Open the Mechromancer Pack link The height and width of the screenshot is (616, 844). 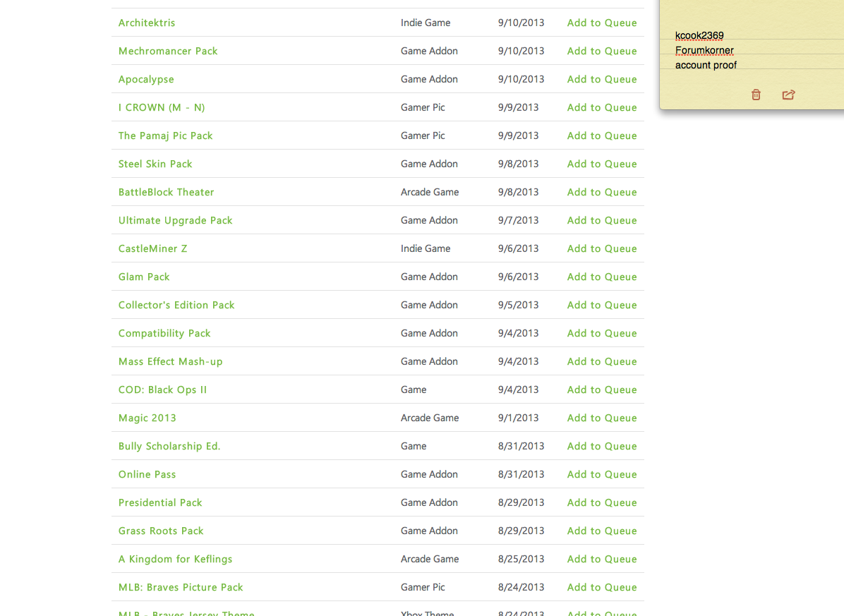pyautogui.click(x=168, y=51)
